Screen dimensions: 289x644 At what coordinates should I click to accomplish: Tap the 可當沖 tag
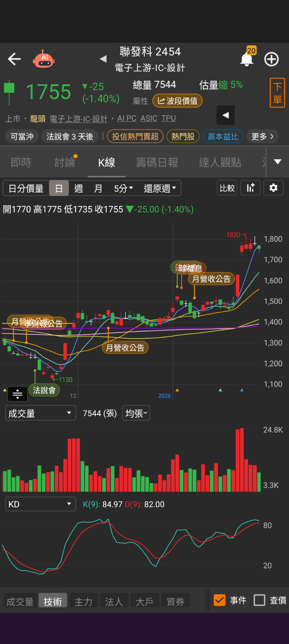22,136
